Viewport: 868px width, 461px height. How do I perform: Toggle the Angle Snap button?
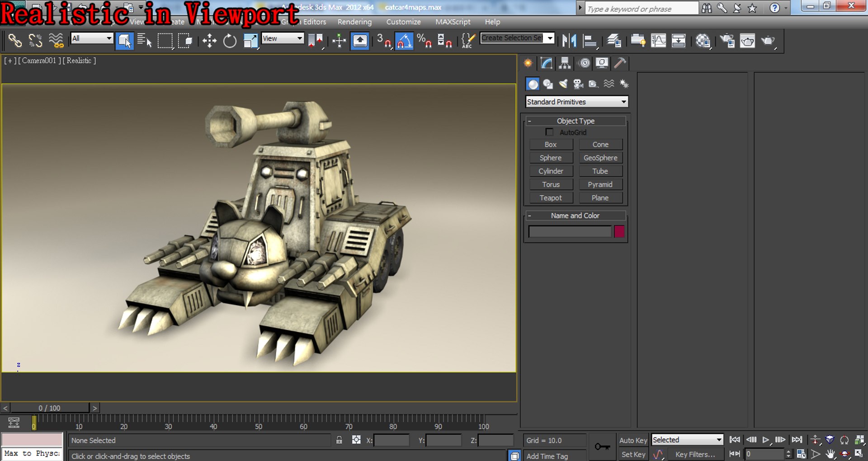pyautogui.click(x=404, y=41)
